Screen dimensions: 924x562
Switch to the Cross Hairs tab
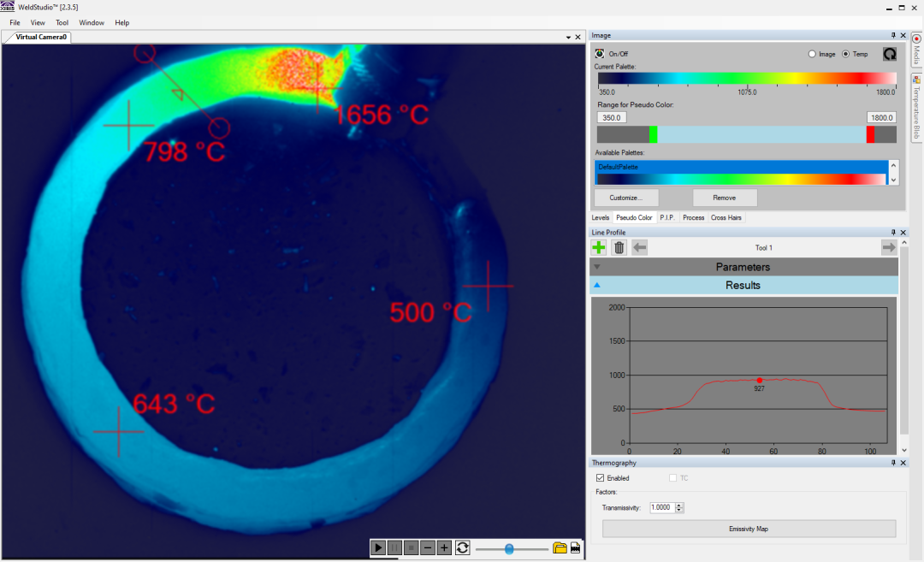pyautogui.click(x=726, y=218)
